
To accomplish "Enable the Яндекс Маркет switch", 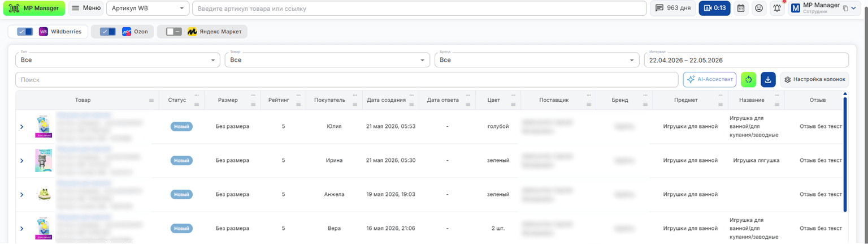I will [x=174, y=32].
